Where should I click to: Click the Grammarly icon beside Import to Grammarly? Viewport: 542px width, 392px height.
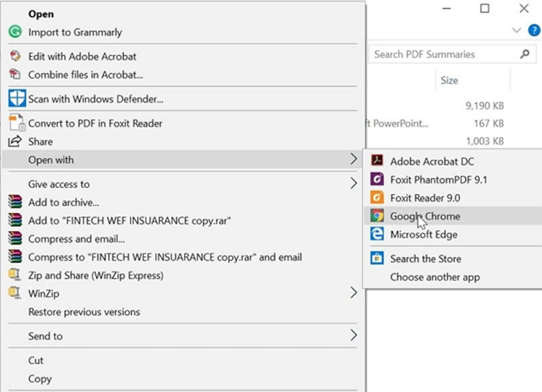click(15, 32)
